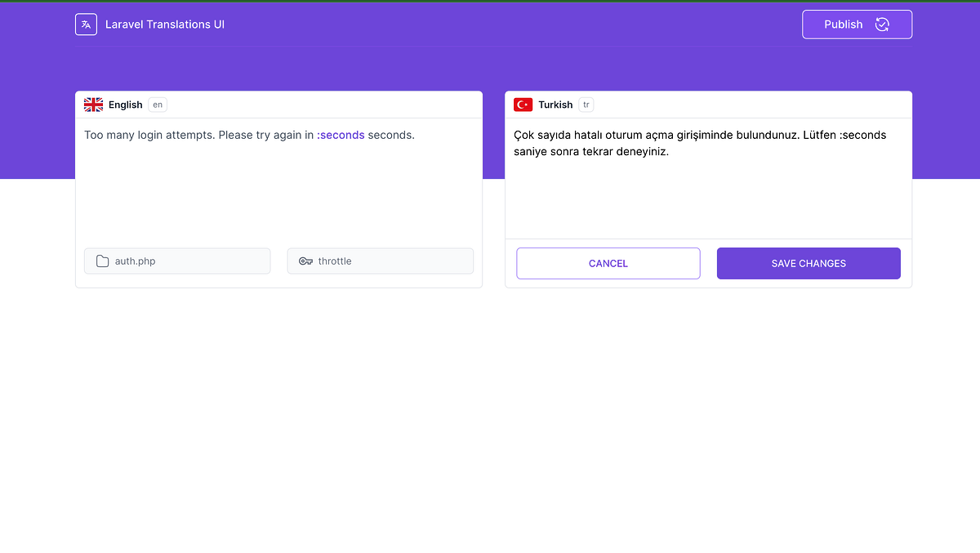
Task: Click the Laravel Translations UI title
Action: tap(165, 25)
